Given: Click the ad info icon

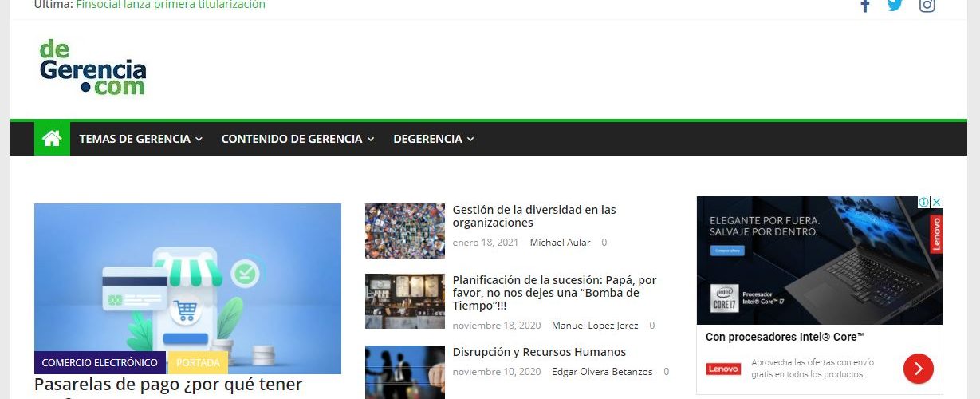Looking at the screenshot, I should [924, 203].
